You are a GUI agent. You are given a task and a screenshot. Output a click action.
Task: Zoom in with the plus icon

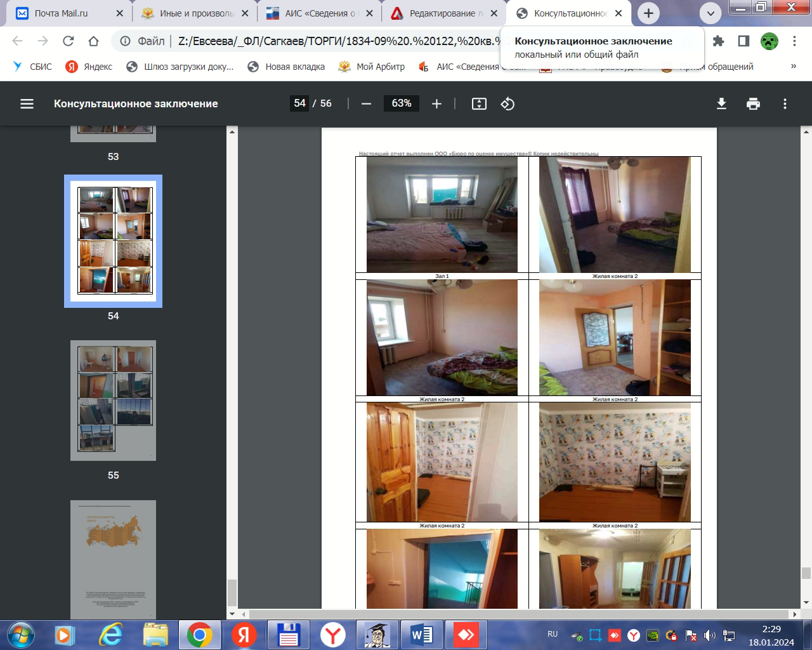(x=436, y=103)
